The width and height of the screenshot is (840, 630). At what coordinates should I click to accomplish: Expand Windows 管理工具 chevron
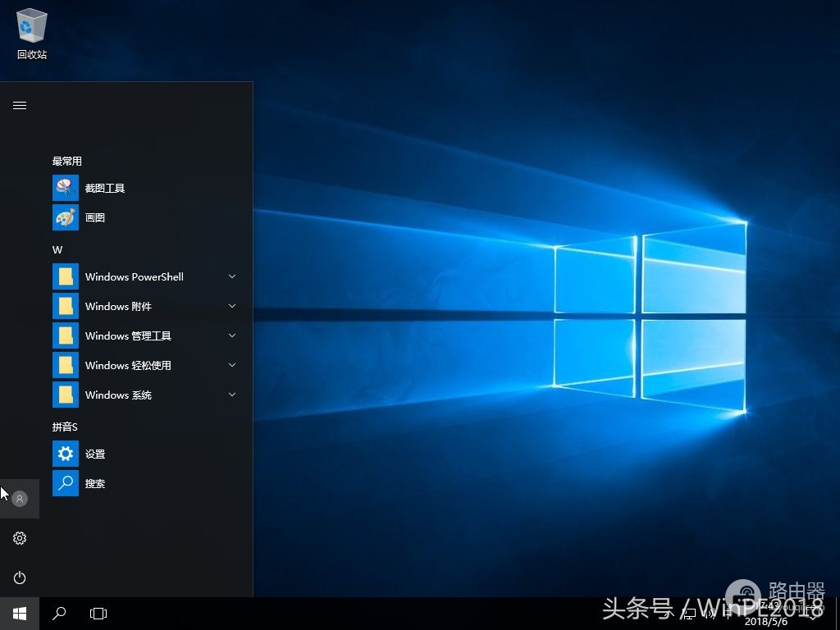pyautogui.click(x=232, y=336)
